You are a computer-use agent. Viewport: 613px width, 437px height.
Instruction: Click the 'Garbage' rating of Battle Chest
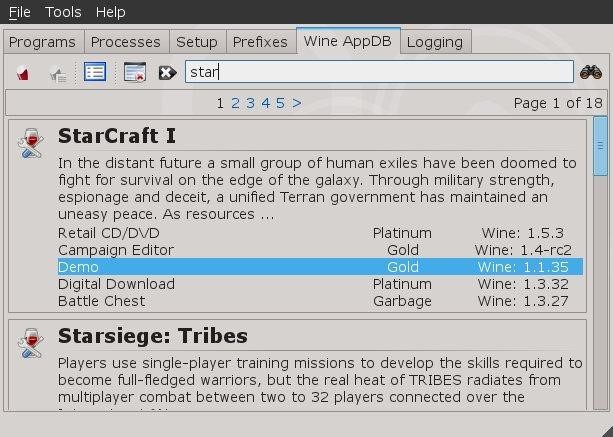click(402, 301)
